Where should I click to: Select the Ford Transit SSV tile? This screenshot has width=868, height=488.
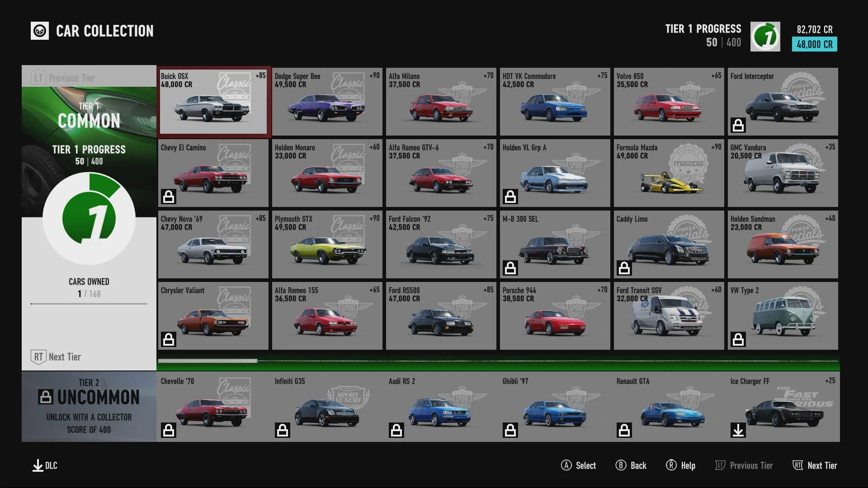669,316
